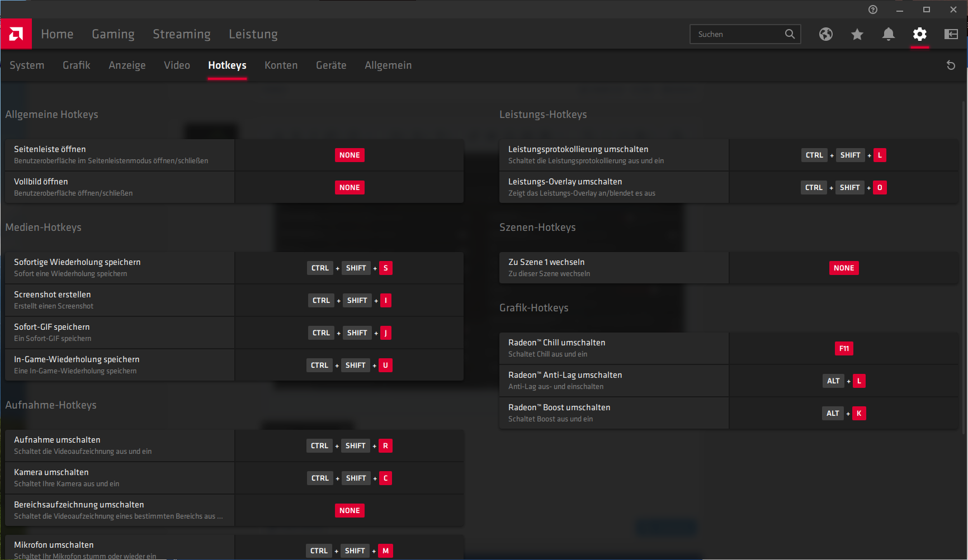The width and height of the screenshot is (968, 560).
Task: Change the CTRL+SHIFT+J Sofort-GIF hotkey
Action: [350, 333]
